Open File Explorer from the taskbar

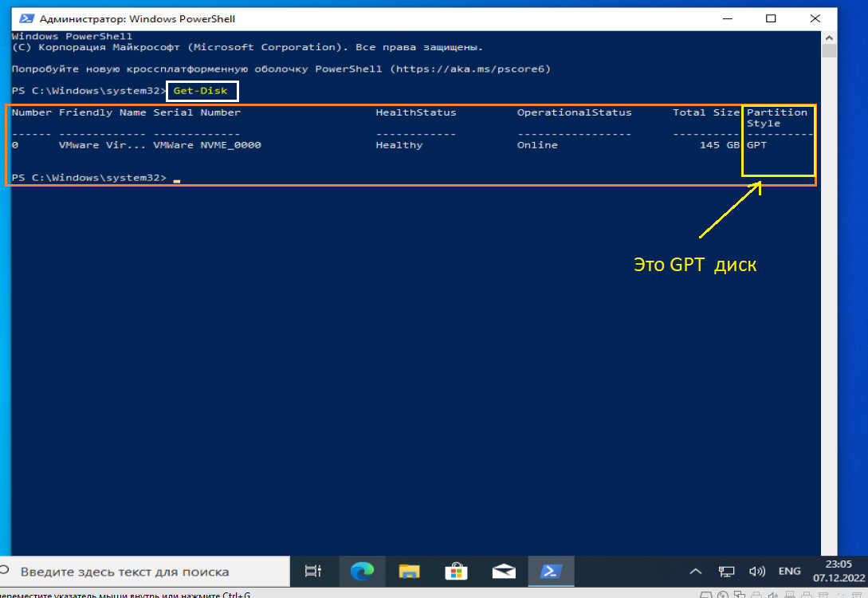point(409,571)
